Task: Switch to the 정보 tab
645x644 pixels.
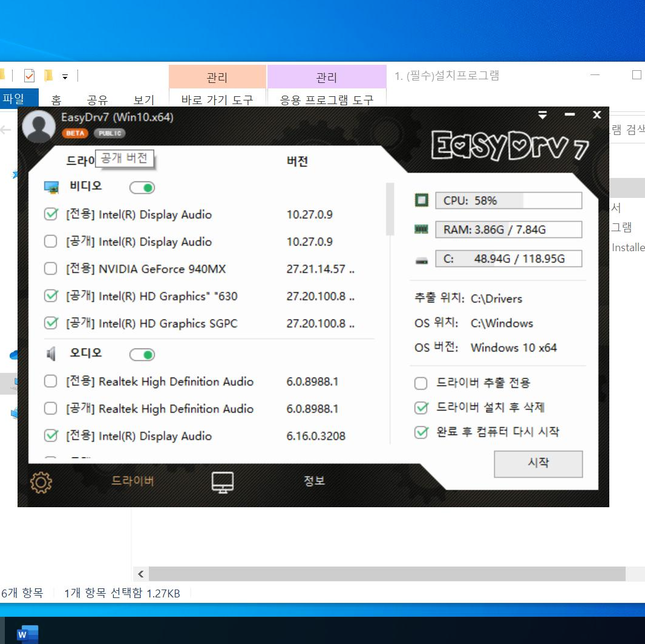Action: (314, 481)
